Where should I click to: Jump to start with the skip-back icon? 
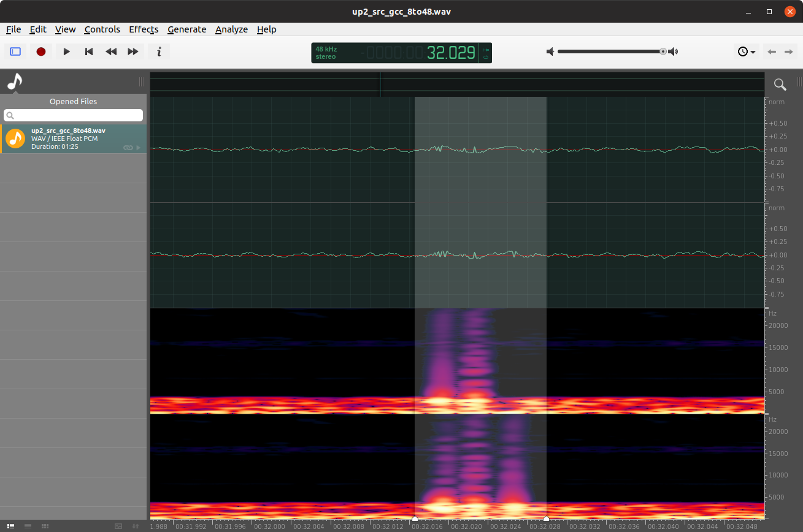[x=88, y=51]
